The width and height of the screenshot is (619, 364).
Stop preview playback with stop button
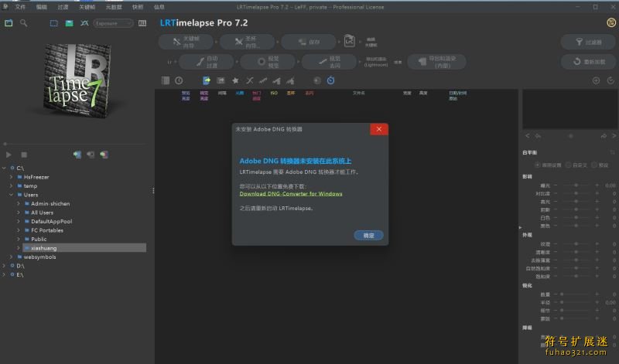coord(24,155)
